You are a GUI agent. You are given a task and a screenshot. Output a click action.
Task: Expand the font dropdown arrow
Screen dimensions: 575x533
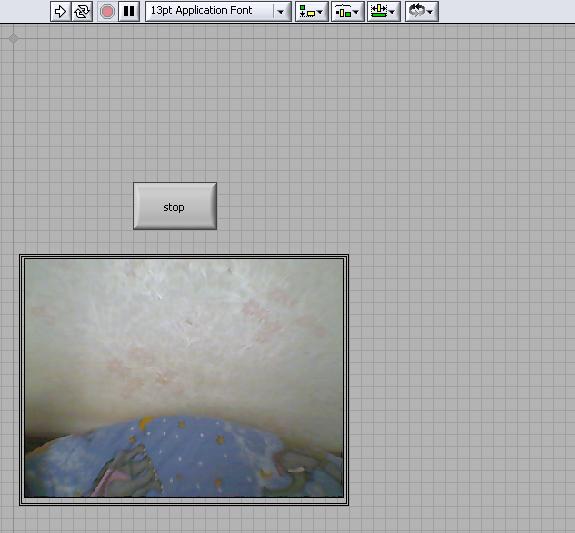point(281,12)
